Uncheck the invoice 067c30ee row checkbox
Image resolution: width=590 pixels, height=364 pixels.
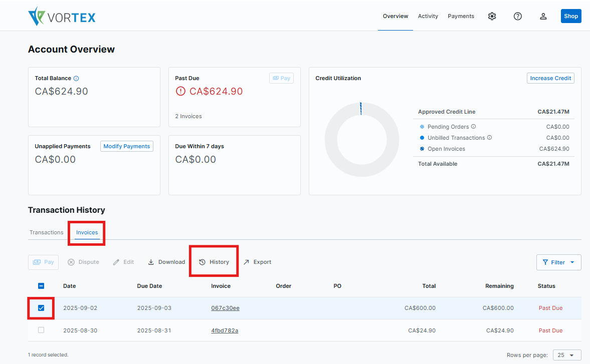(41, 308)
